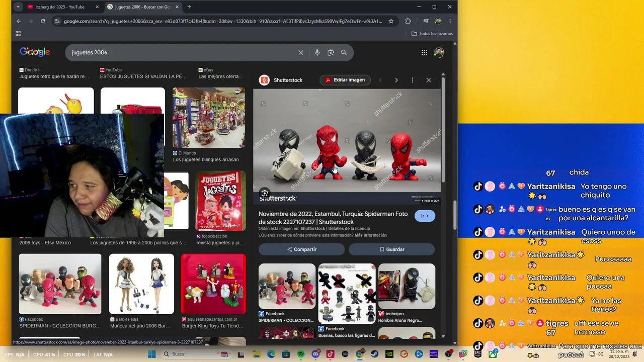Start a voice search with microphone
The image size is (644, 362).
click(317, 52)
